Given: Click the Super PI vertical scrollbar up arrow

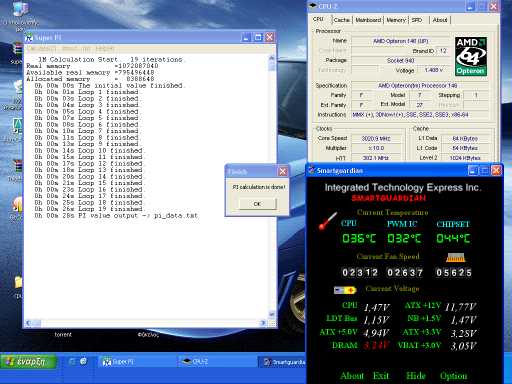Looking at the screenshot, I should tap(272, 58).
